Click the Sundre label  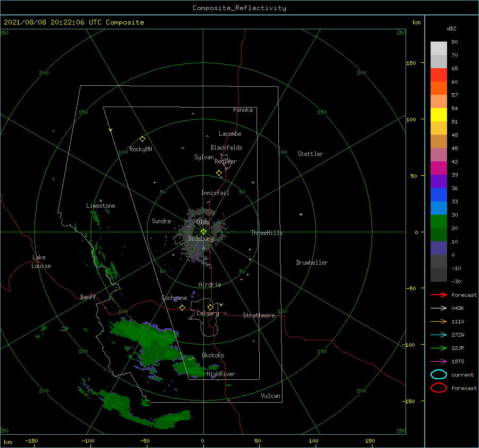[161, 221]
